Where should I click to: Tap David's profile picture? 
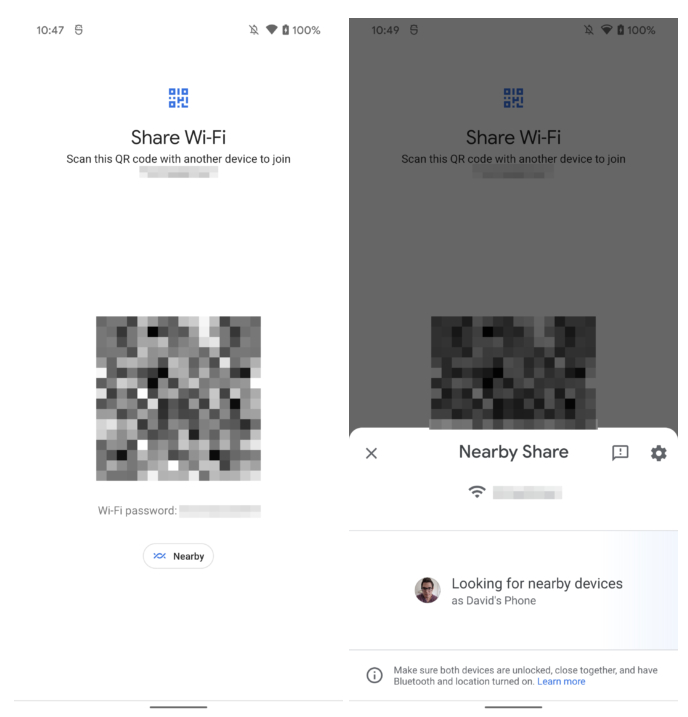pos(427,590)
